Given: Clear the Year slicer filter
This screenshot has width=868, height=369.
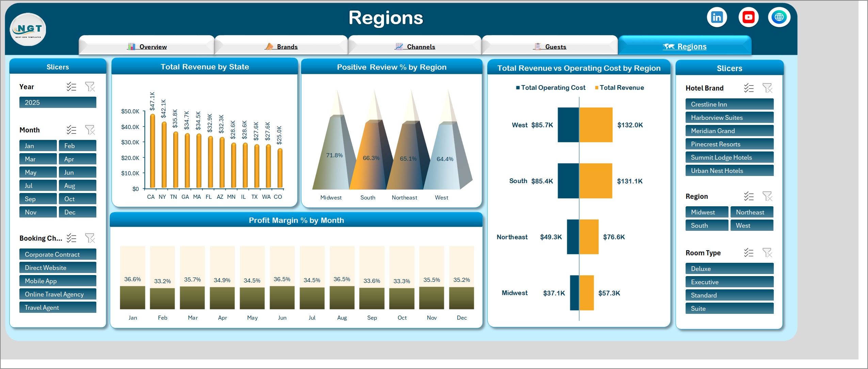Looking at the screenshot, I should pyautogui.click(x=90, y=87).
